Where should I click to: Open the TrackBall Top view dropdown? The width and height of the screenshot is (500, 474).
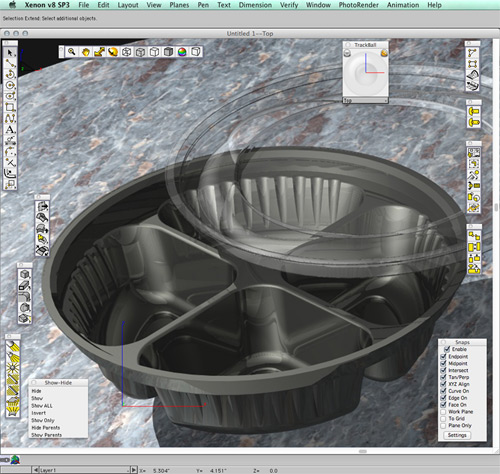coord(365,100)
